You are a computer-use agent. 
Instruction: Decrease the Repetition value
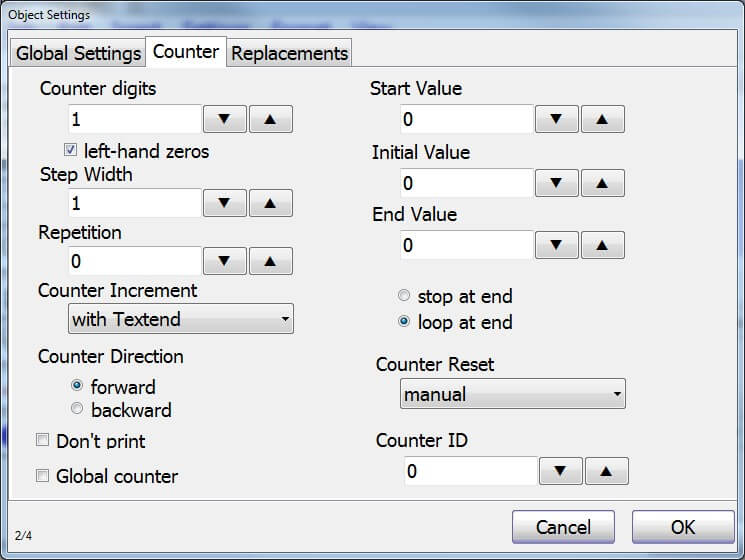(224, 262)
